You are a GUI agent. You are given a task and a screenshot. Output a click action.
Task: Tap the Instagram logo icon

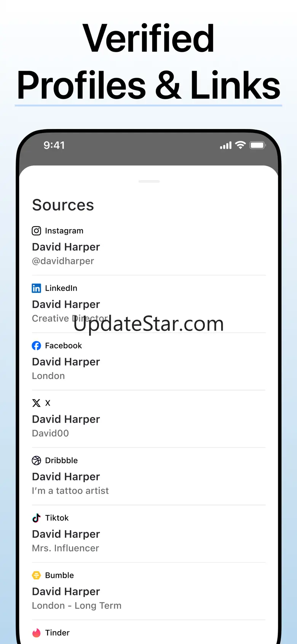[x=36, y=231]
